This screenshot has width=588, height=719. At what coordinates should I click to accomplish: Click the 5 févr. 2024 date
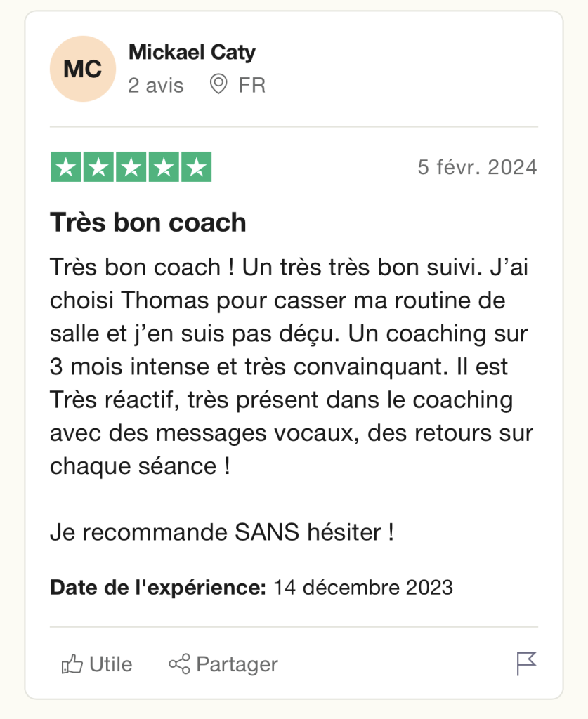477,167
